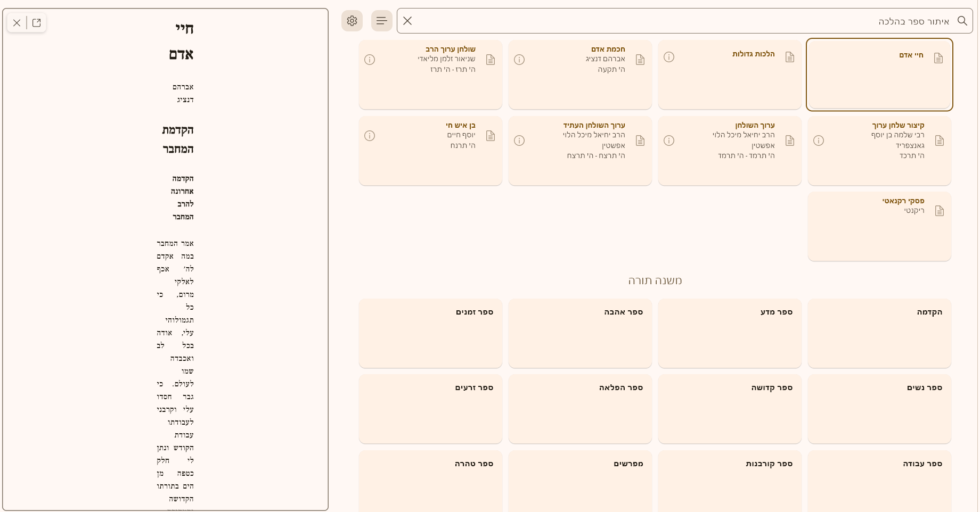Click info icon on הלכות גדולות
The image size is (980, 512).
669,57
